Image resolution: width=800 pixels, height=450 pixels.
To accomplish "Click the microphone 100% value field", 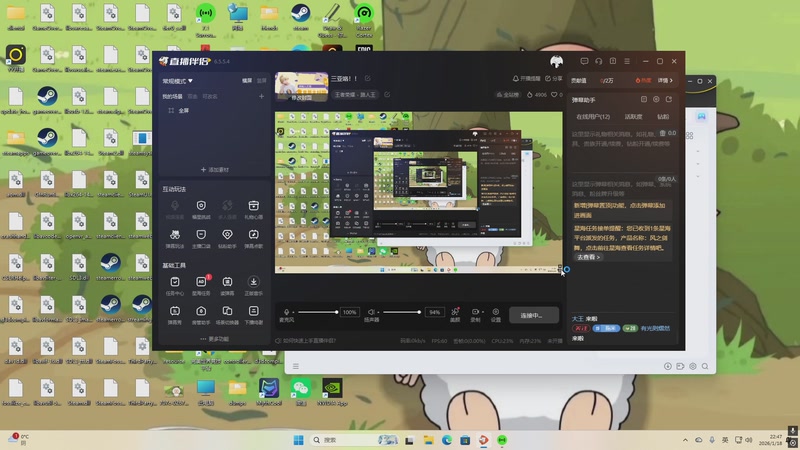I will coord(349,312).
